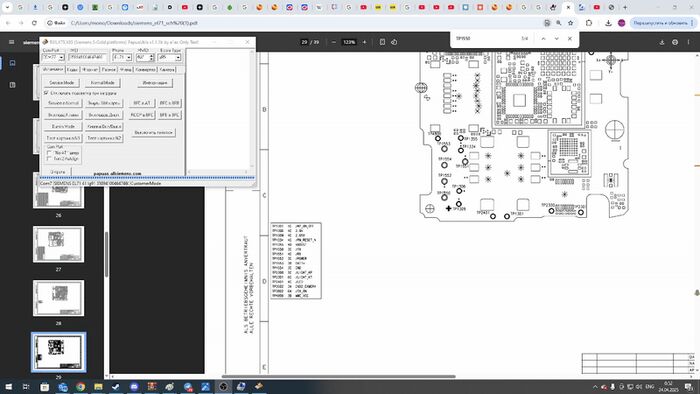Click the fit-to-page icon in PDF toolbar
Image resolution: width=700 pixels, height=394 pixels.
point(382,42)
